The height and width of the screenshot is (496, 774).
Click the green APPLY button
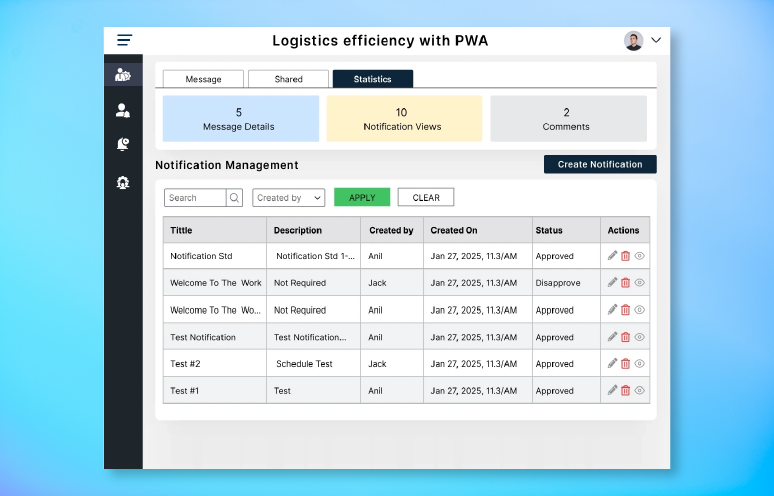362,197
